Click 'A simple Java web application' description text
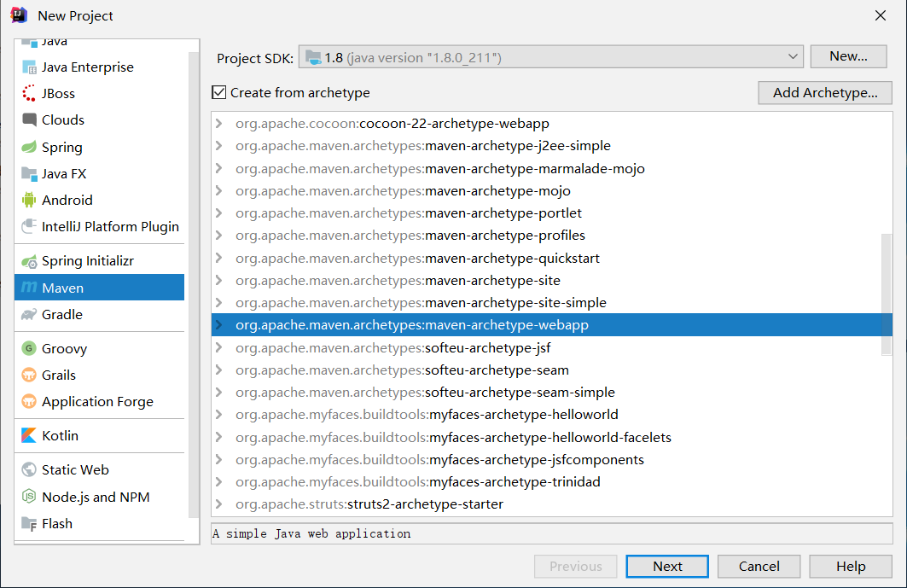This screenshot has width=907, height=588. 311,533
